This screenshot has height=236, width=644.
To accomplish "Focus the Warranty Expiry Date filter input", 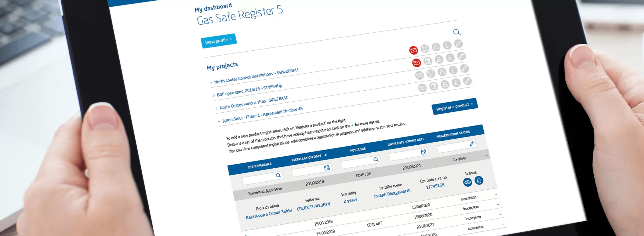I will (x=409, y=154).
